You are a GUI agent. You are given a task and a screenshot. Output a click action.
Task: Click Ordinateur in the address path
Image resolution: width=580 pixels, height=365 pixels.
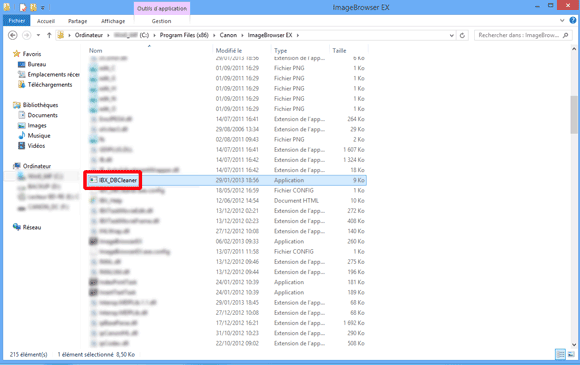coord(89,35)
